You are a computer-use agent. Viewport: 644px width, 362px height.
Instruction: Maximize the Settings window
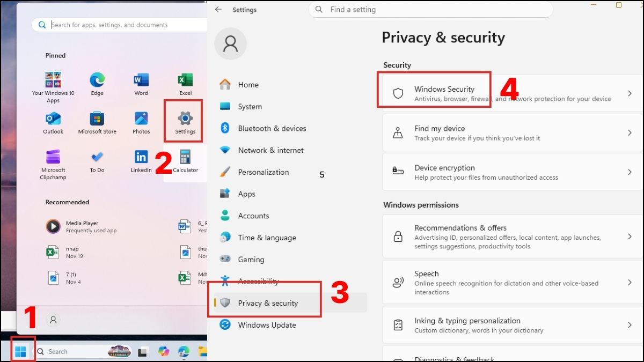(619, 5)
